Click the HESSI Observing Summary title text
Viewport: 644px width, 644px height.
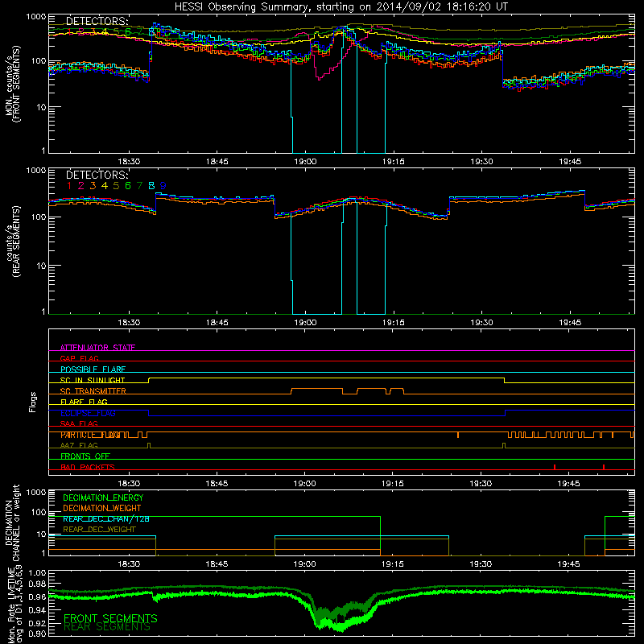341,6
